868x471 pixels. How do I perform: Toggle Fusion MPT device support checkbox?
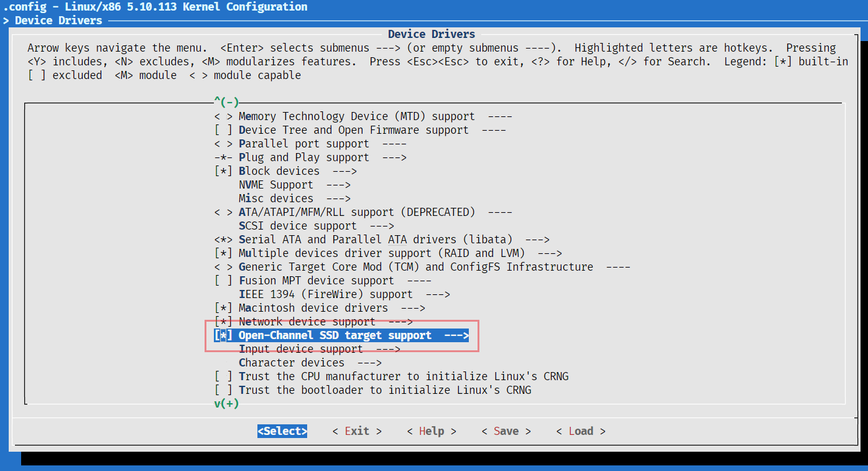pyautogui.click(x=223, y=281)
